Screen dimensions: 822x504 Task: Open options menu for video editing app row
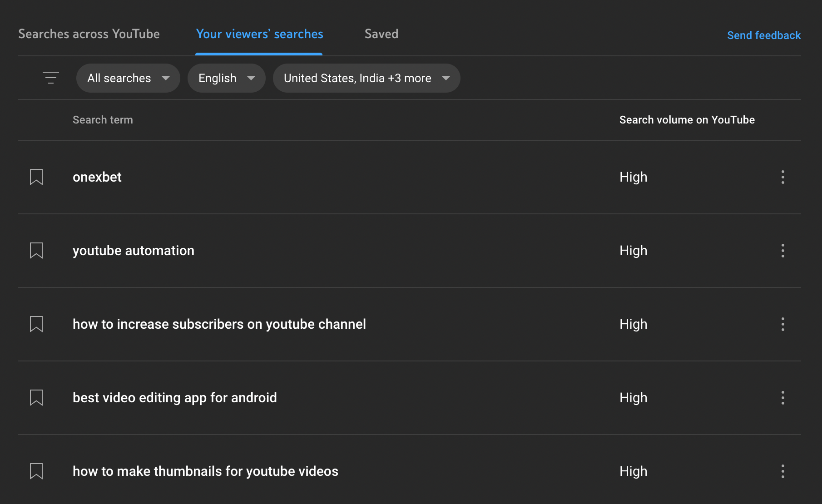point(783,398)
